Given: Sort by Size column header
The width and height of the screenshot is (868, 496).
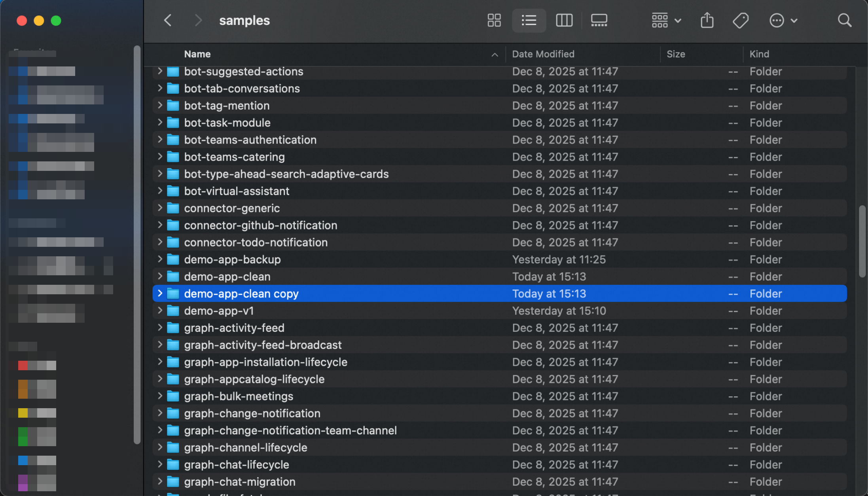Looking at the screenshot, I should [x=675, y=54].
